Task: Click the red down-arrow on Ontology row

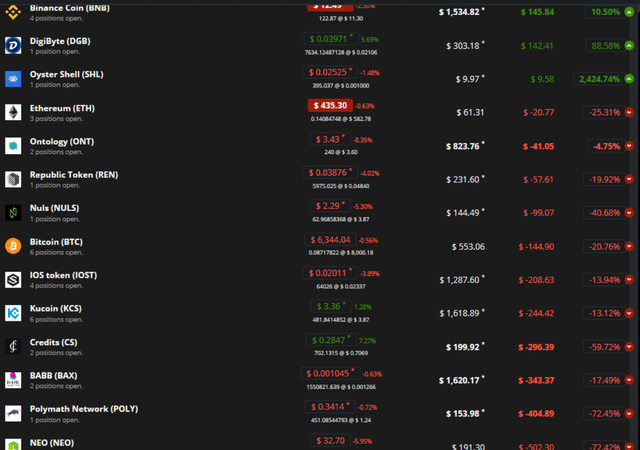Action: pyautogui.click(x=629, y=146)
